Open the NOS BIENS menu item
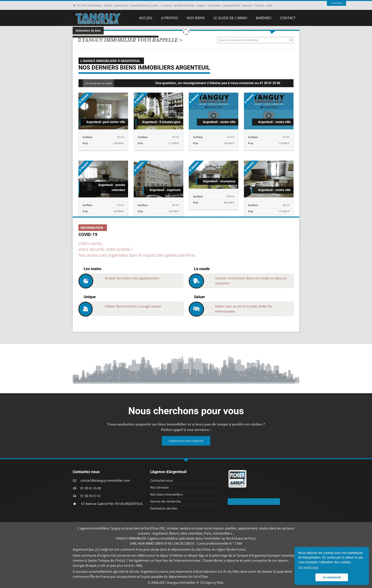The height and width of the screenshot is (588, 372). pos(196,18)
